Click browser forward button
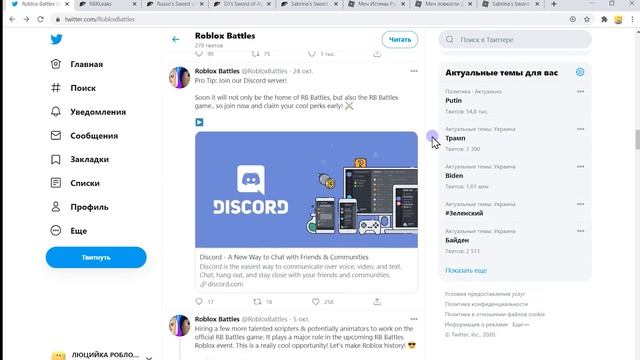Screen dimensions: 640x360 pyautogui.click(x=26, y=19)
